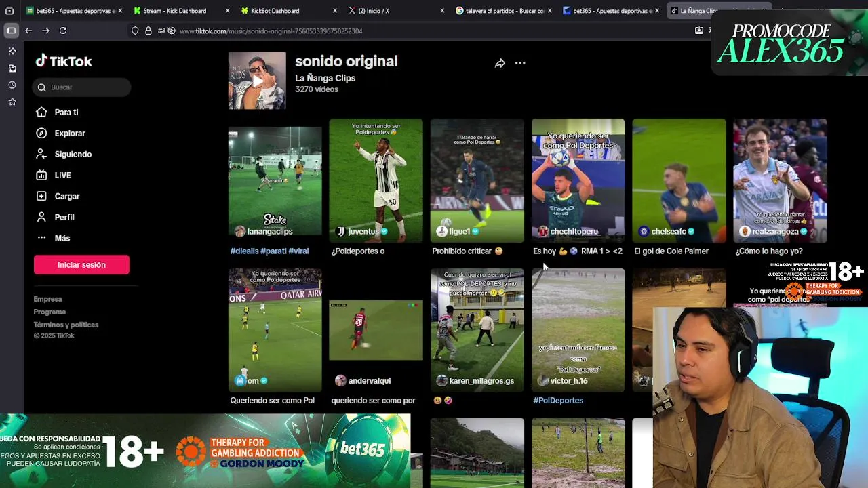Image resolution: width=868 pixels, height=488 pixels.
Task: Play the sonido original cover thumbnail
Action: click(x=257, y=81)
